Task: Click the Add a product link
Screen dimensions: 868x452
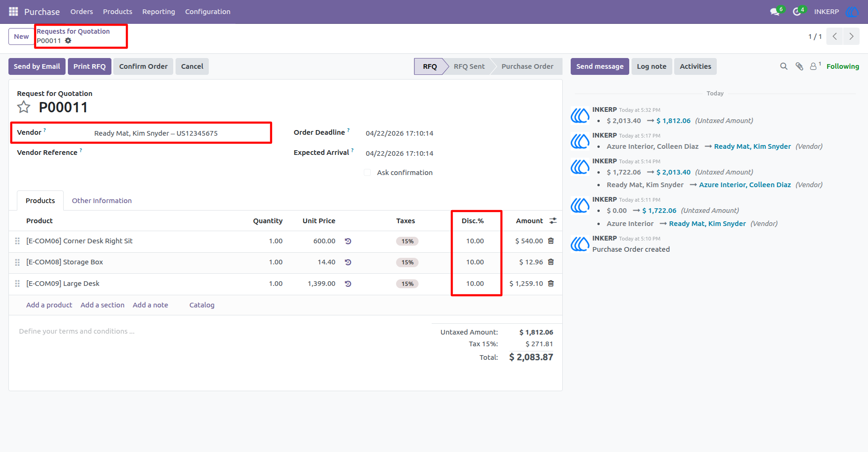Action: 49,305
